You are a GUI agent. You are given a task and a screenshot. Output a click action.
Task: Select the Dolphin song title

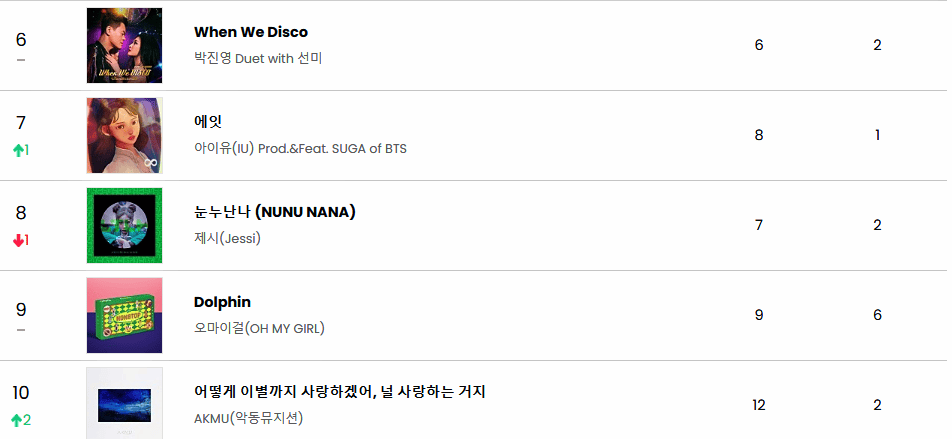pos(222,302)
